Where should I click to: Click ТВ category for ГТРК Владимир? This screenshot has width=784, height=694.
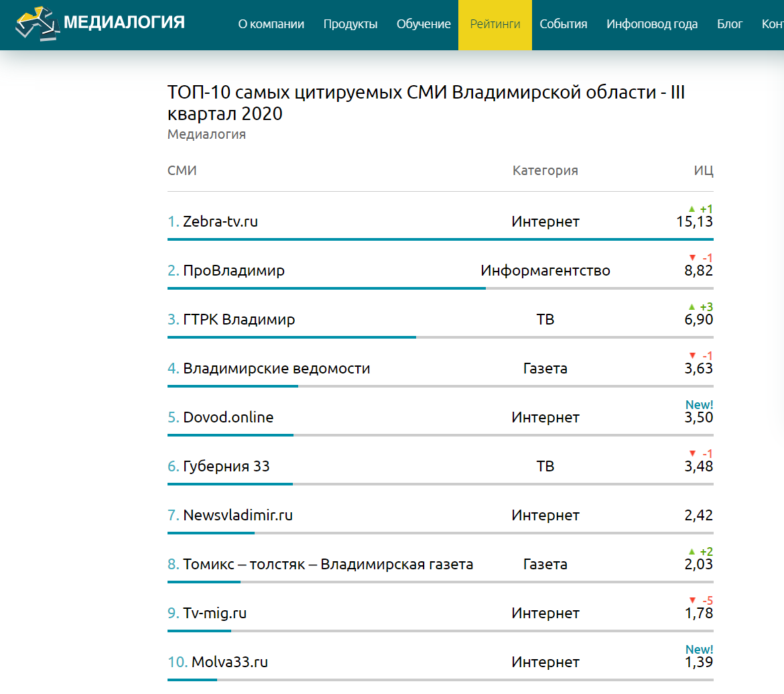click(545, 319)
